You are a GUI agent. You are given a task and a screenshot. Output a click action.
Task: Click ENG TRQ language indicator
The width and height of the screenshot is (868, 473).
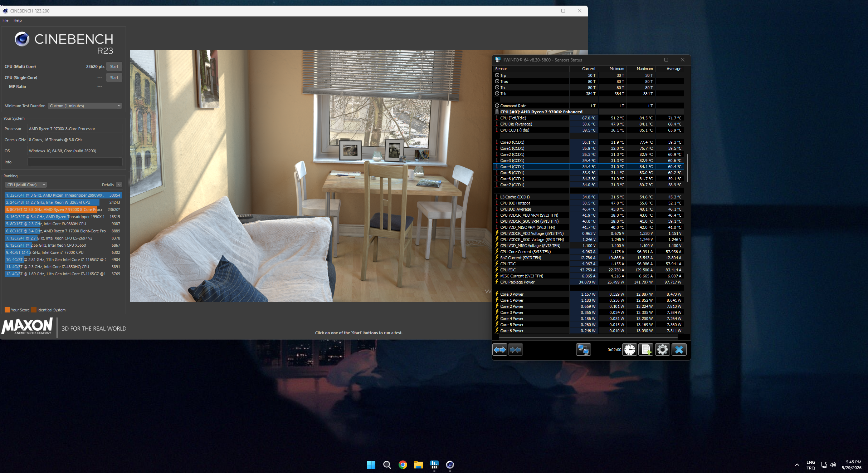point(810,465)
